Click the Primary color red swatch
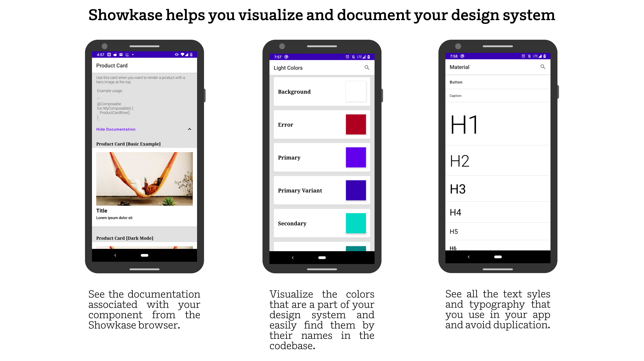The image size is (644, 361). (x=355, y=125)
